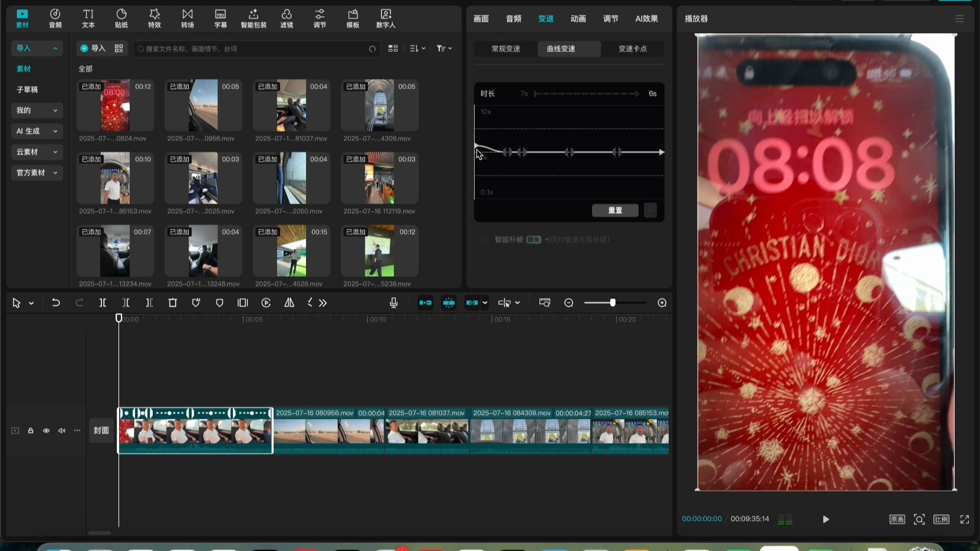Click the redo arrow in timeline toolbar
The width and height of the screenshot is (980, 551).
79,303
